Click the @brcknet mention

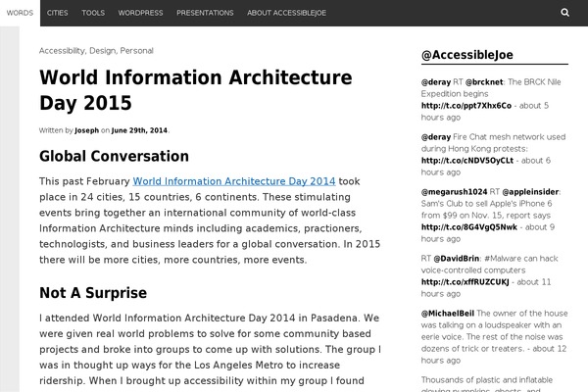(x=484, y=82)
